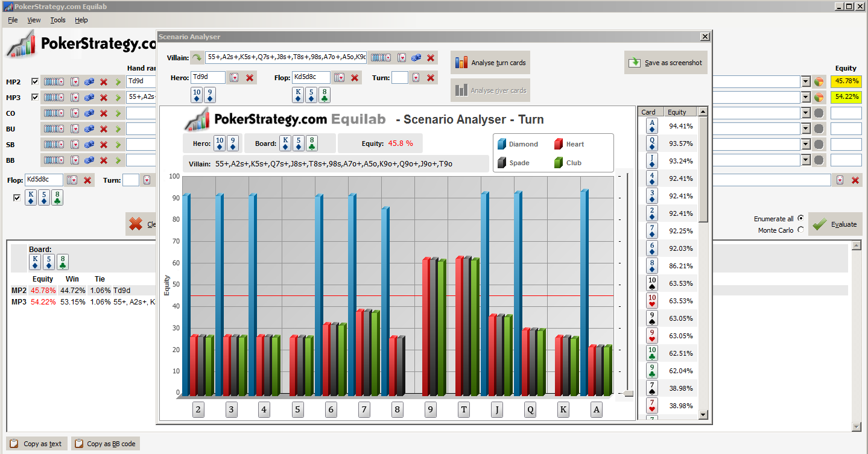Click Copy as text button
The height and width of the screenshot is (454, 868).
click(36, 444)
